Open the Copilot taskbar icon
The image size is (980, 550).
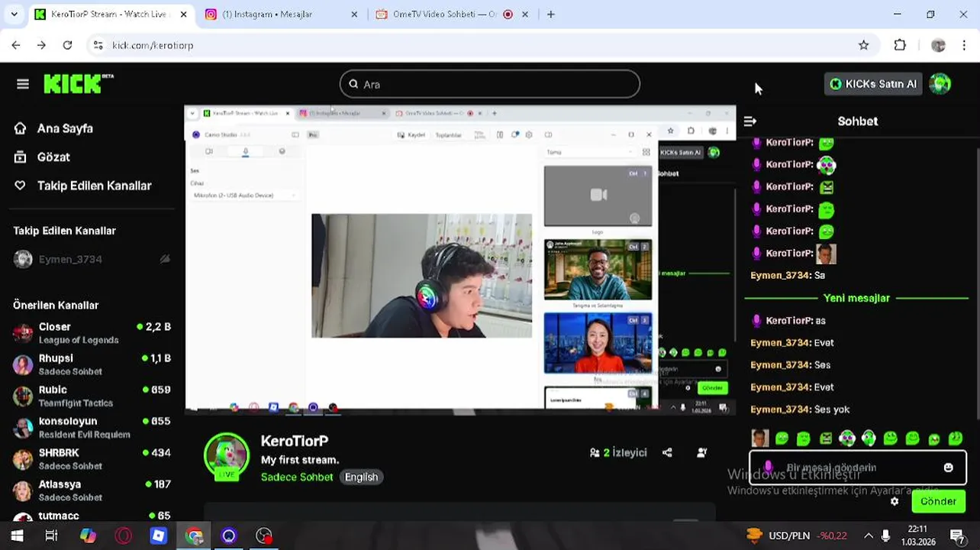pos(88,535)
